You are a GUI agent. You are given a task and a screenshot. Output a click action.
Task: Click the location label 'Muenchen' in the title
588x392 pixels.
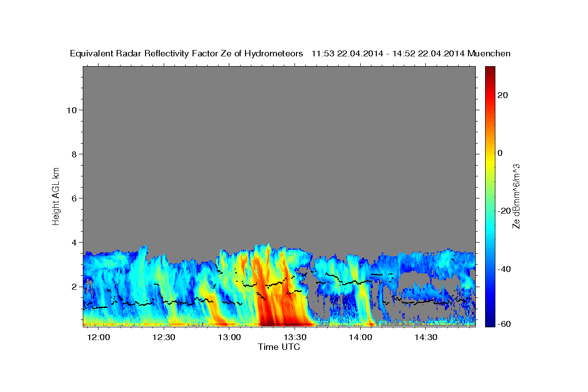pos(489,54)
